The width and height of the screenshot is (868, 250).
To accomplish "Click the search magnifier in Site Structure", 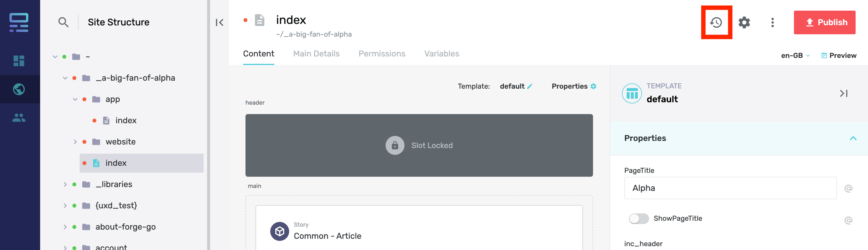I will [x=63, y=22].
